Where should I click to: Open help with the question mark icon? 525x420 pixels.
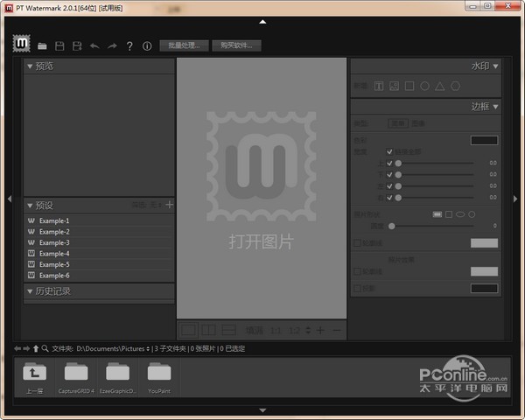point(129,45)
